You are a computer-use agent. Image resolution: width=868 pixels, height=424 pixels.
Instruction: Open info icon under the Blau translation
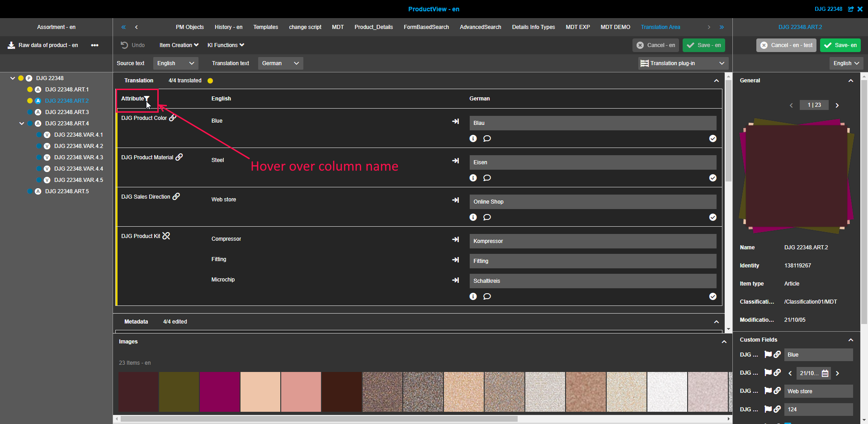pos(473,138)
